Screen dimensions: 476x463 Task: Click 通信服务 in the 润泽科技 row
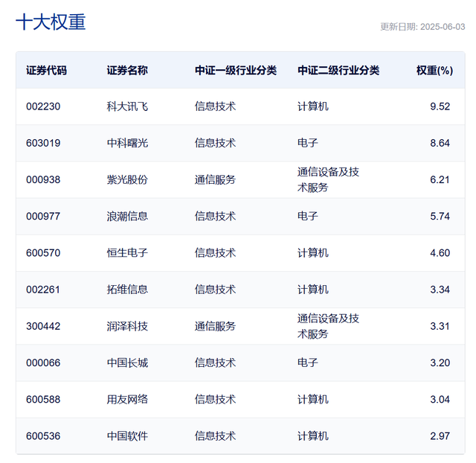[215, 326]
